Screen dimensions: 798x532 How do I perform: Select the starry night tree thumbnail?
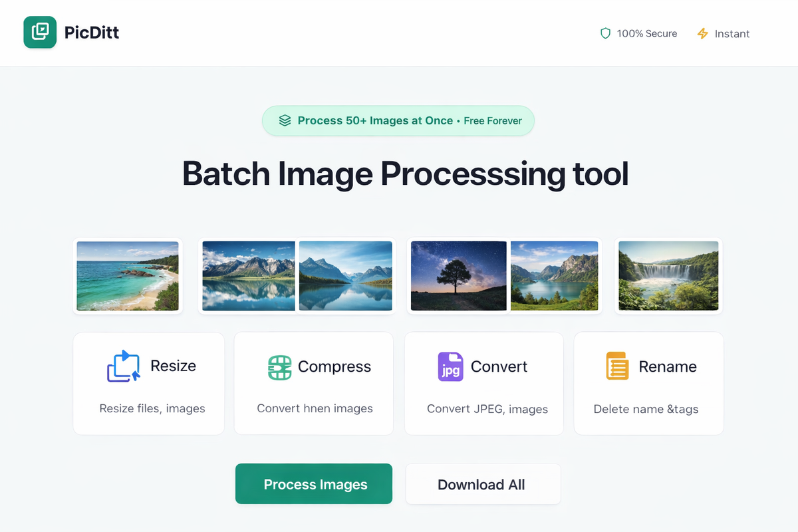click(459, 276)
